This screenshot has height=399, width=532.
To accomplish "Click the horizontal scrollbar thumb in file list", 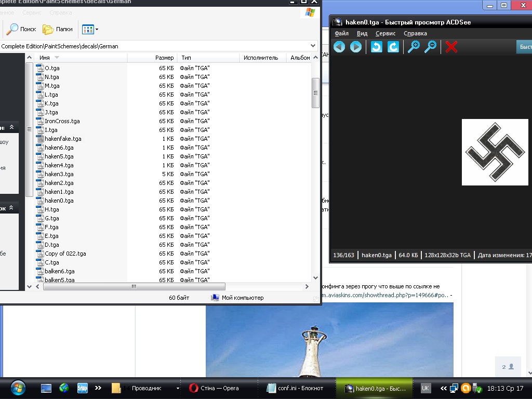I will pos(134,286).
